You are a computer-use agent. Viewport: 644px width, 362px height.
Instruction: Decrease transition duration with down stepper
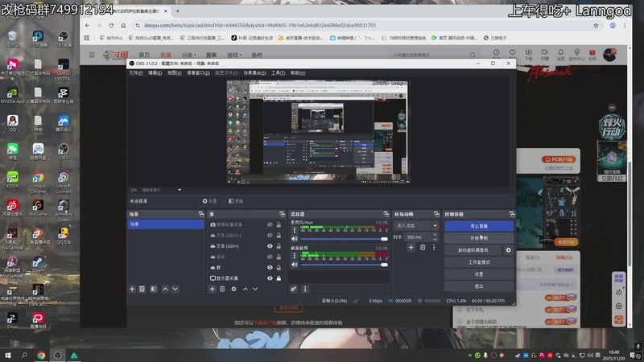[x=435, y=239]
